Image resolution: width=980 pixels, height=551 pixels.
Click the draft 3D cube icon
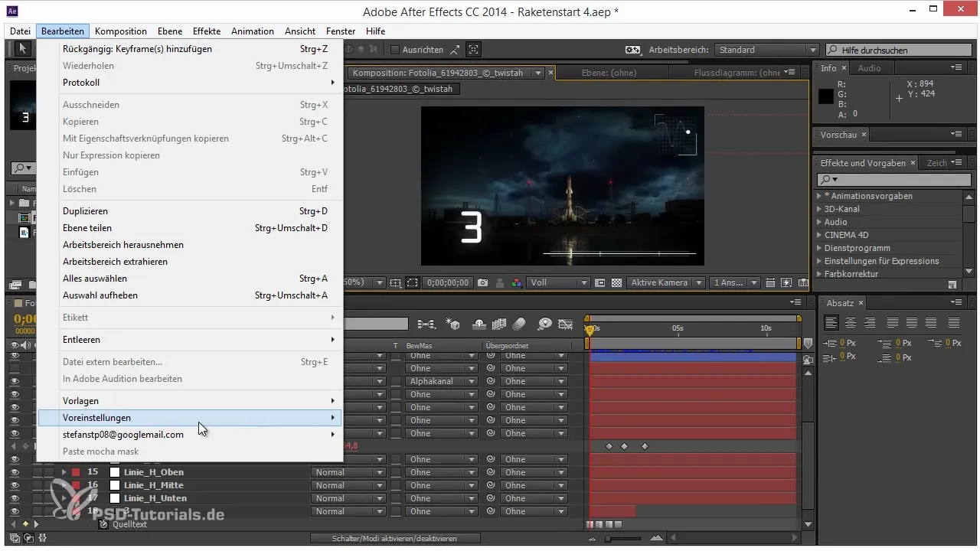pyautogui.click(x=452, y=324)
